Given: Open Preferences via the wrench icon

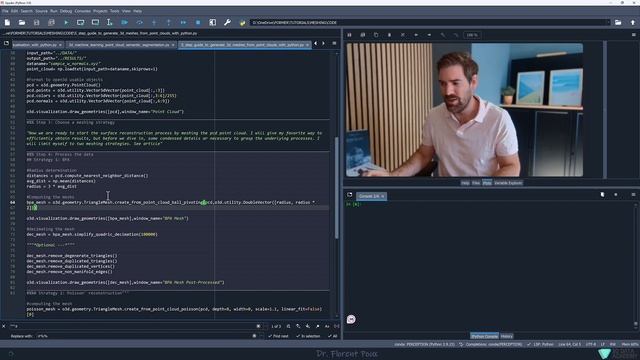Looking at the screenshot, I should (227, 22).
